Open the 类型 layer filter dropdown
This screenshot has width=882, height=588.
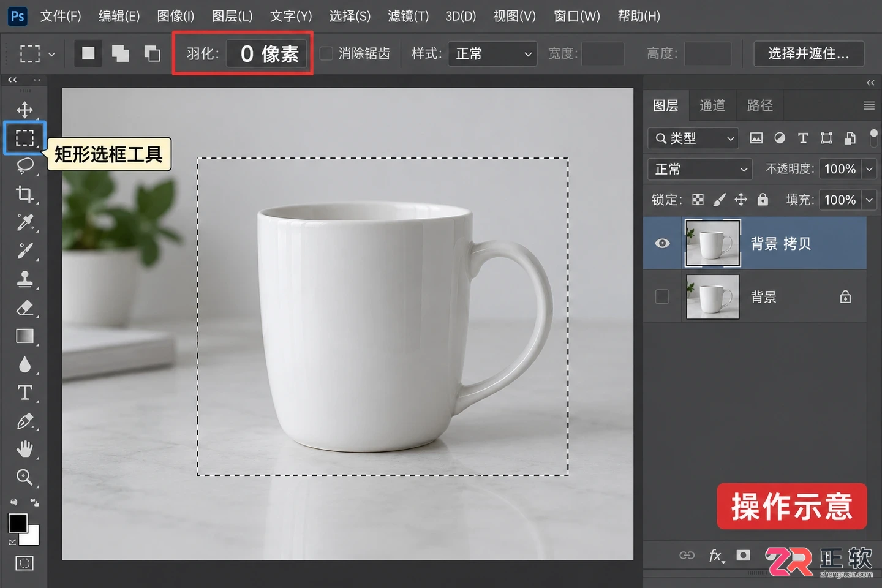pos(693,138)
